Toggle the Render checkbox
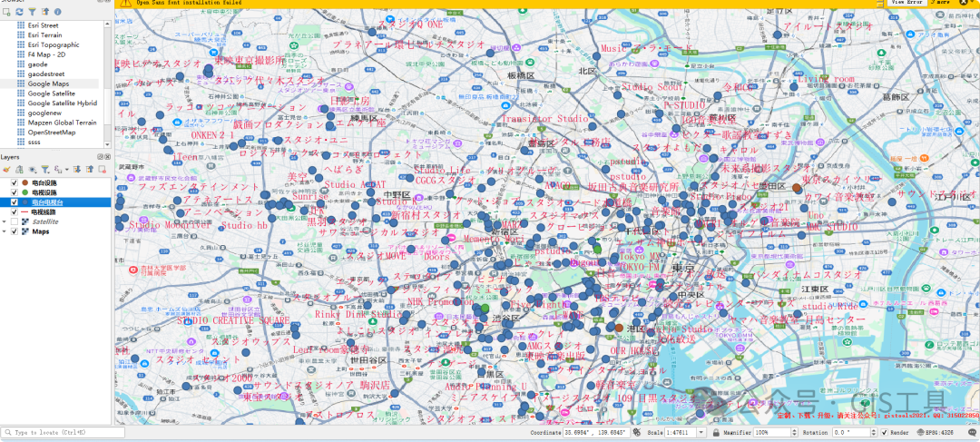Screen dimensions: 980x442 click(884, 432)
